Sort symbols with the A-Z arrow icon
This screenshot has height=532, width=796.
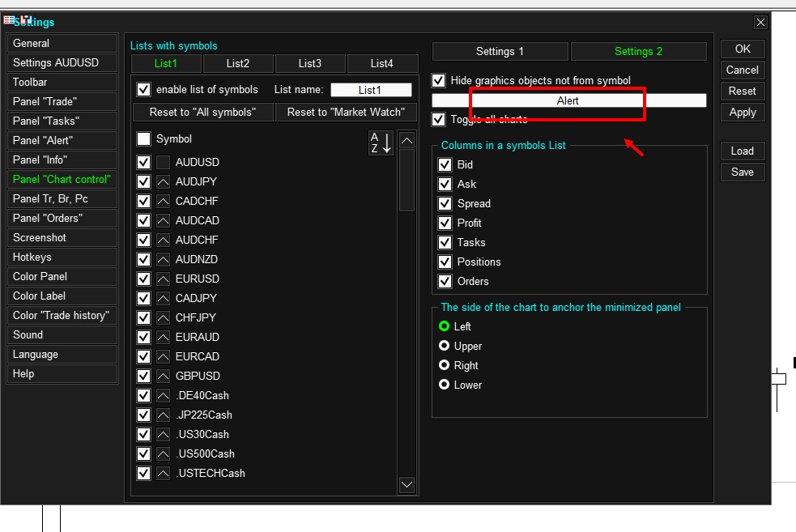click(381, 143)
